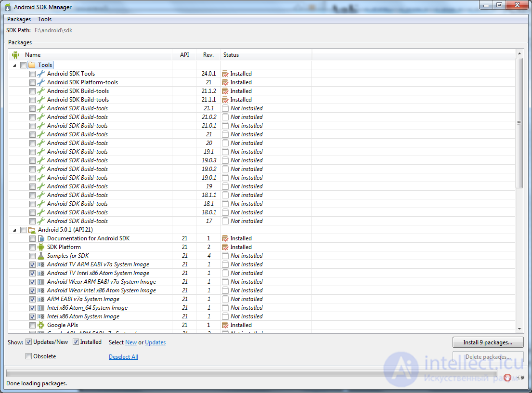Select the Google APIs row text

63,325
